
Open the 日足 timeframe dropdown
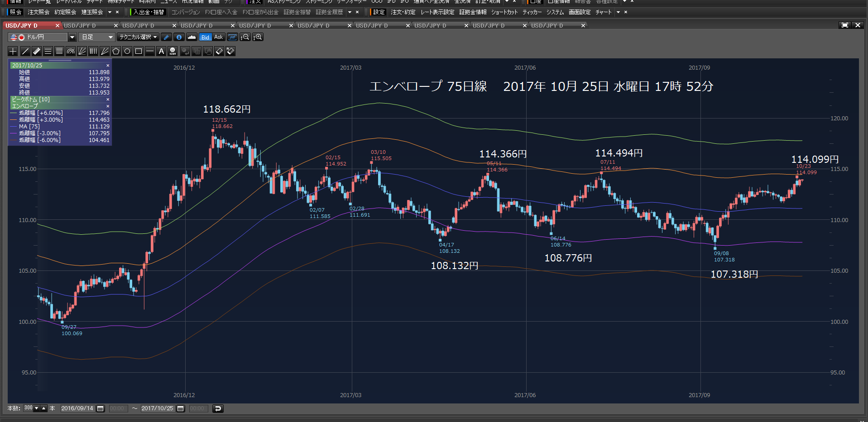96,37
